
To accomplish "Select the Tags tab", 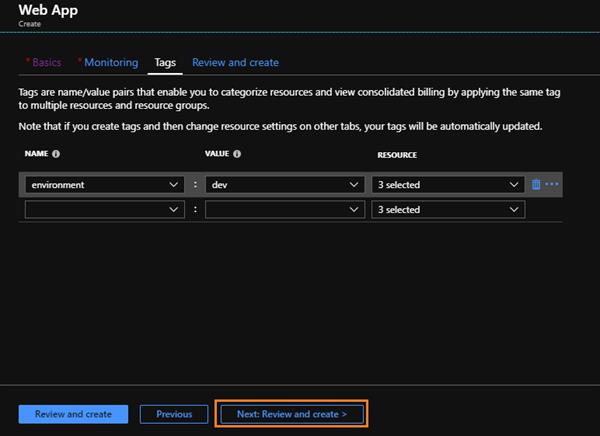I will pyautogui.click(x=165, y=62).
